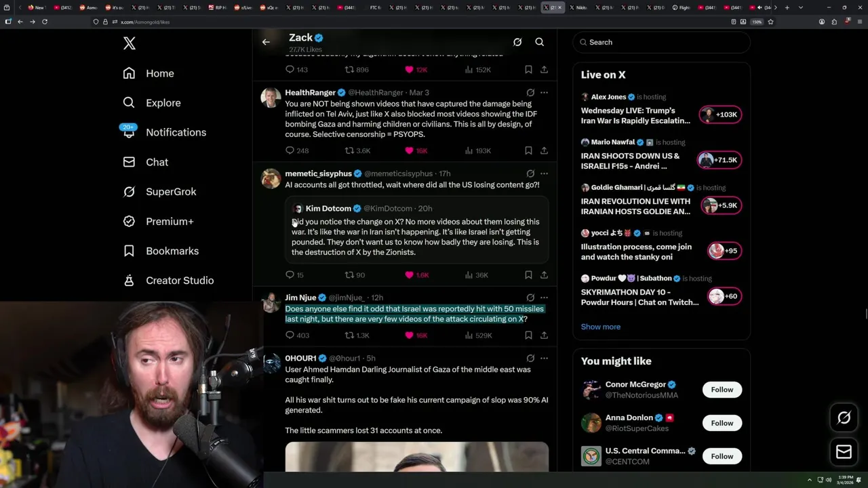Open the Home page from the sidebar
868x488 pixels.
[x=149, y=73]
